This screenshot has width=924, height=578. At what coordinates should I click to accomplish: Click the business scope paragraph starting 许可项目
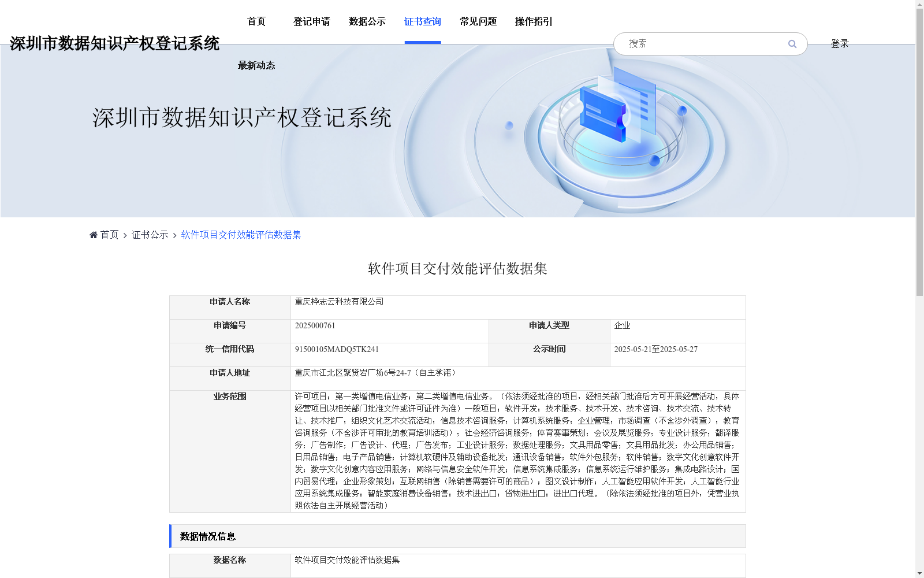[x=517, y=451]
